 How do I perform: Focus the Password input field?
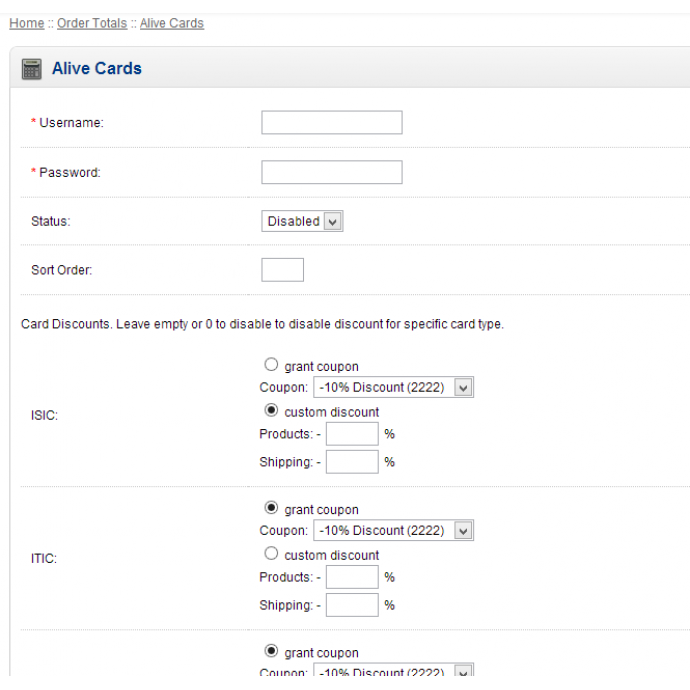[x=332, y=172]
